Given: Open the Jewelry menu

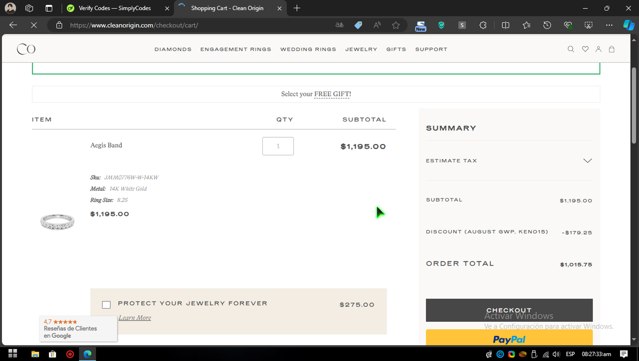Looking at the screenshot, I should pyautogui.click(x=361, y=49).
